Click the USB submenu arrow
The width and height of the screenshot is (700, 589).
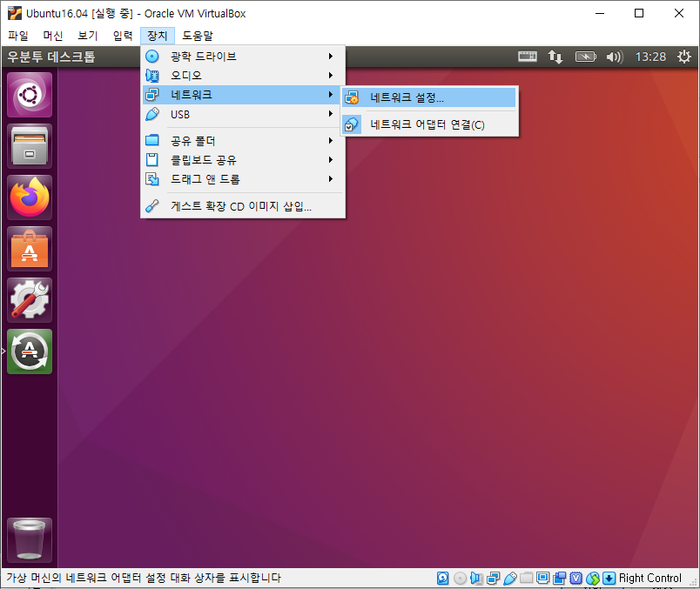coord(331,114)
